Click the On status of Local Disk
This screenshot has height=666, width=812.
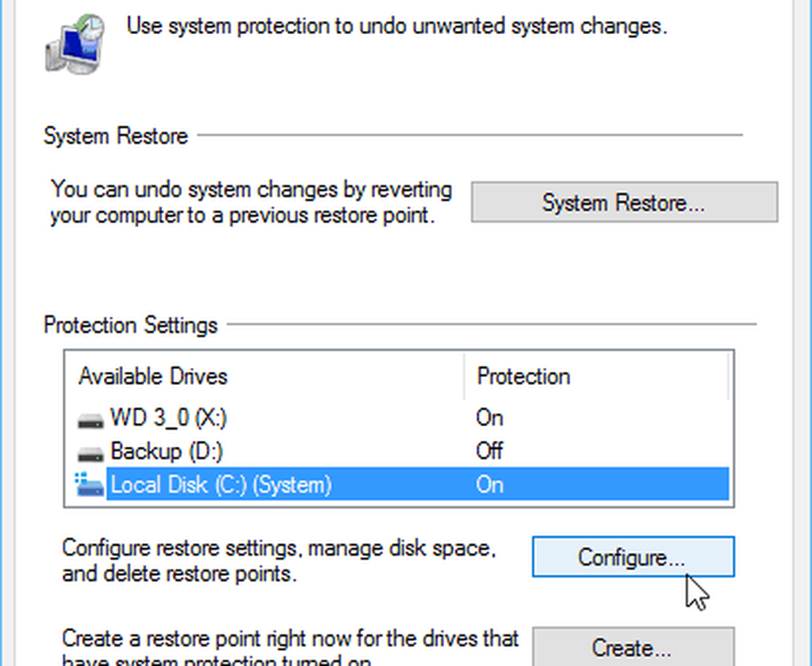click(490, 485)
